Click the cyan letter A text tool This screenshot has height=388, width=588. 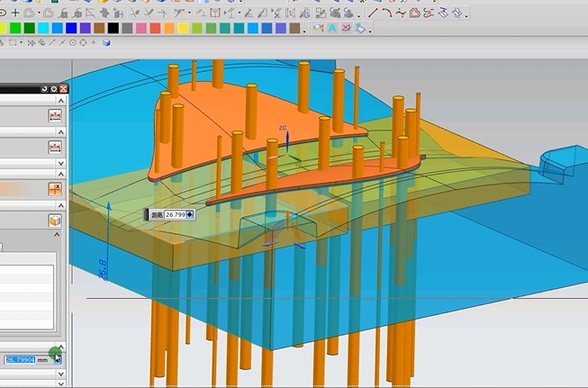point(332,28)
